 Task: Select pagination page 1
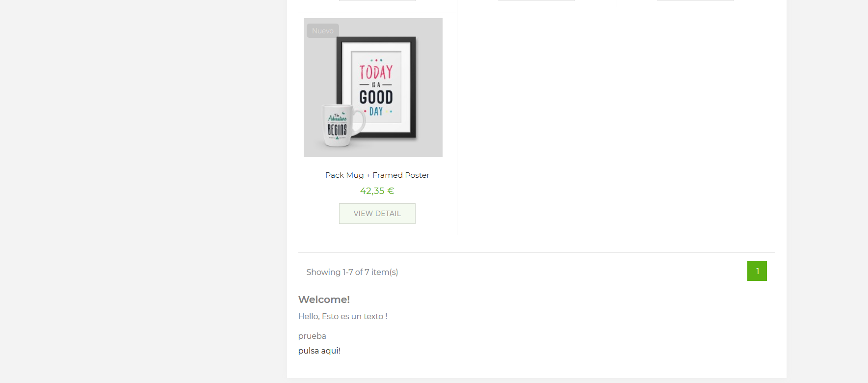click(x=757, y=271)
